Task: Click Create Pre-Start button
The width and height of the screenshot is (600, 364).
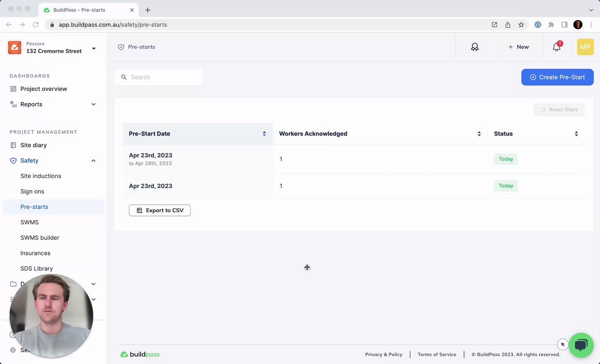Action: coord(557,77)
